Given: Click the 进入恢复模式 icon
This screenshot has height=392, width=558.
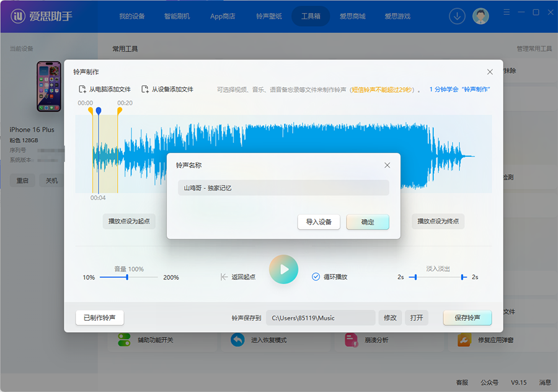Looking at the screenshot, I should coord(237,340).
